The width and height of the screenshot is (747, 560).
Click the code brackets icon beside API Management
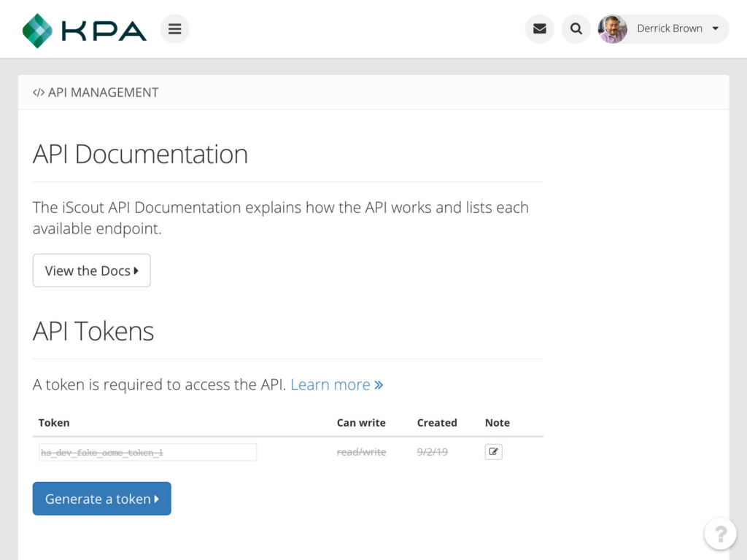38,93
